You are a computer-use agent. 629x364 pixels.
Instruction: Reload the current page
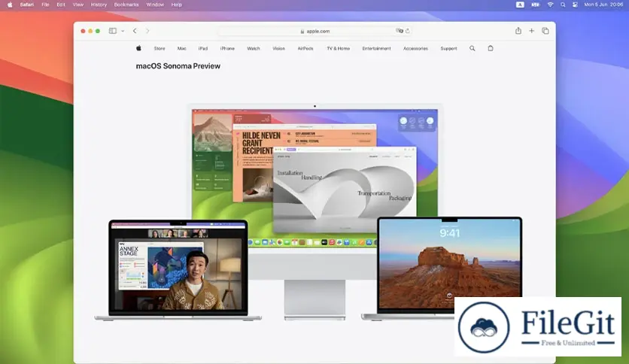(x=408, y=31)
